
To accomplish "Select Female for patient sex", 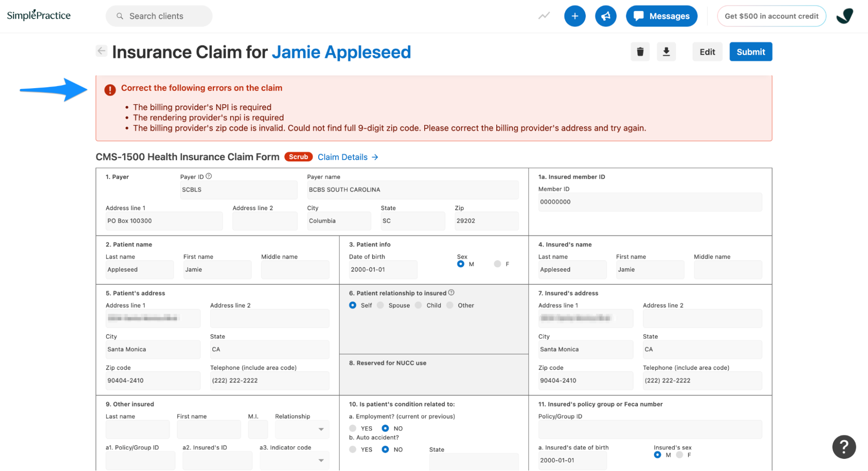I will click(496, 263).
